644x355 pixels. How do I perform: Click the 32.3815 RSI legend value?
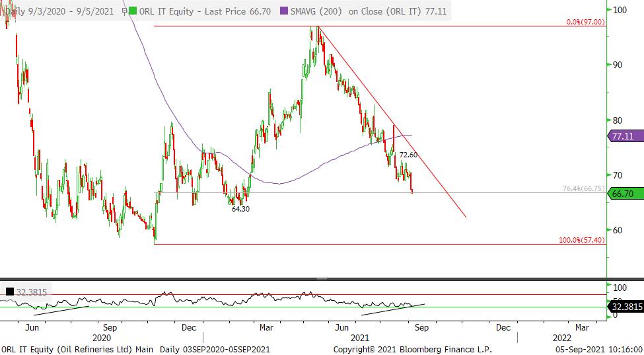click(x=31, y=292)
